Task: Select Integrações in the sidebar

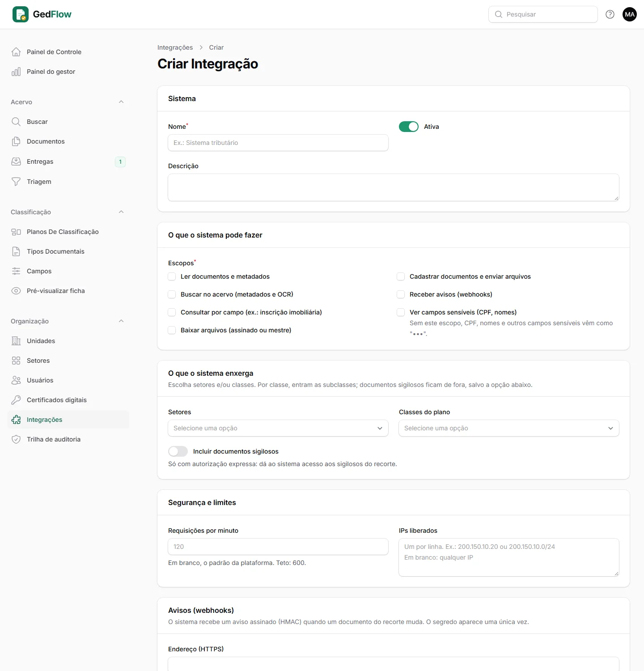Action: click(x=68, y=420)
